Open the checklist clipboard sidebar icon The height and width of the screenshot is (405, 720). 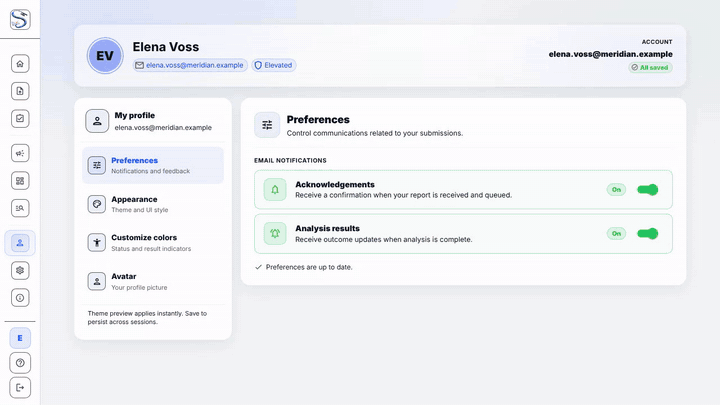point(20,118)
